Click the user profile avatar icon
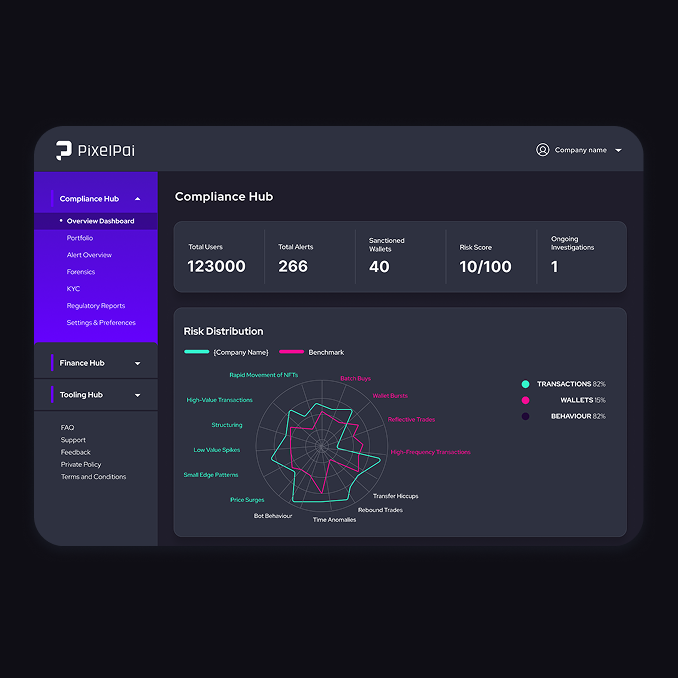 pyautogui.click(x=543, y=150)
